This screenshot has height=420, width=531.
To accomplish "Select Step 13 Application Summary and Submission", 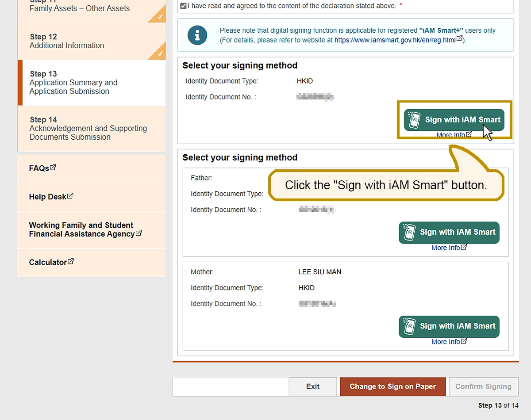I will tap(92, 83).
